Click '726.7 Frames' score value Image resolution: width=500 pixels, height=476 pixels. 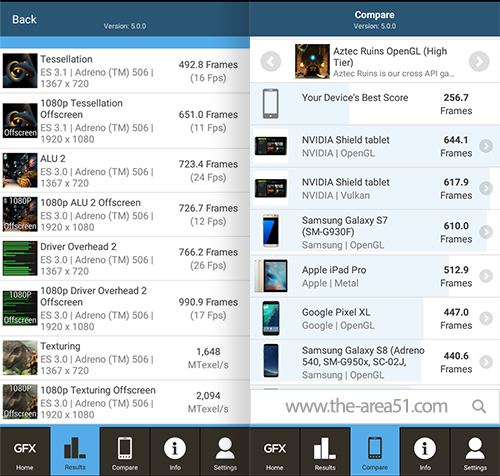point(208,208)
